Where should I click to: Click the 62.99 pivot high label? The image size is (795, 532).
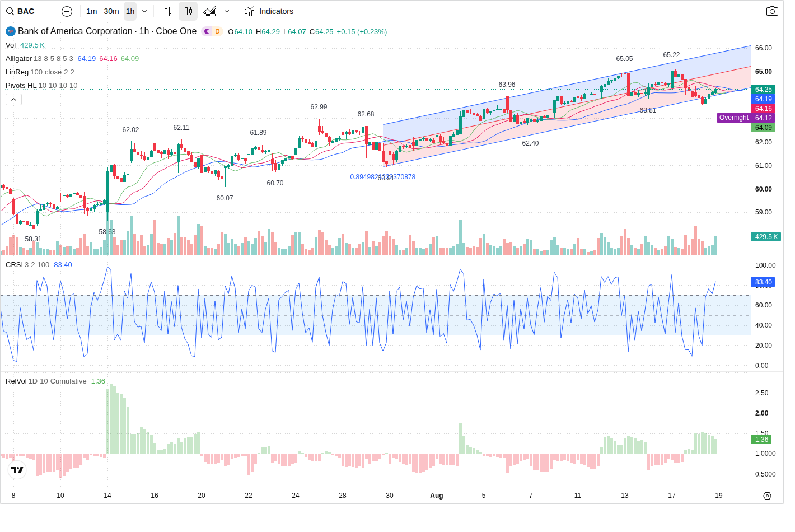pos(319,107)
